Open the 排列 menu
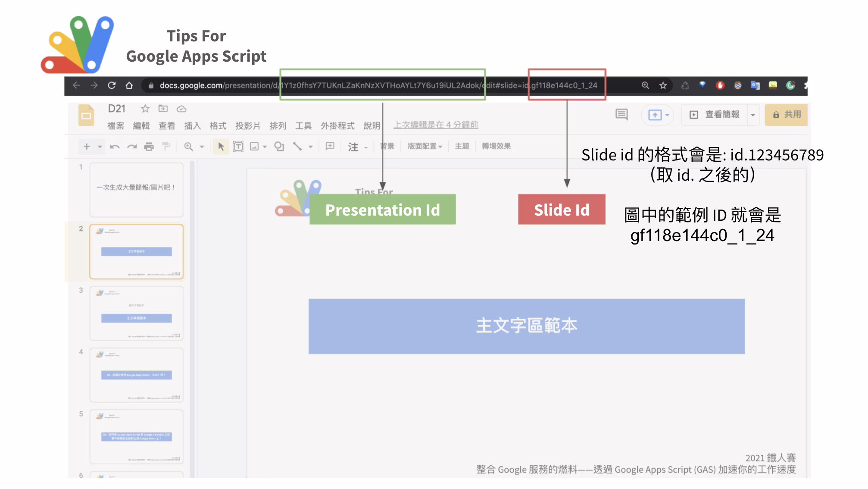Image resolution: width=868 pixels, height=489 pixels. pyautogui.click(x=278, y=125)
